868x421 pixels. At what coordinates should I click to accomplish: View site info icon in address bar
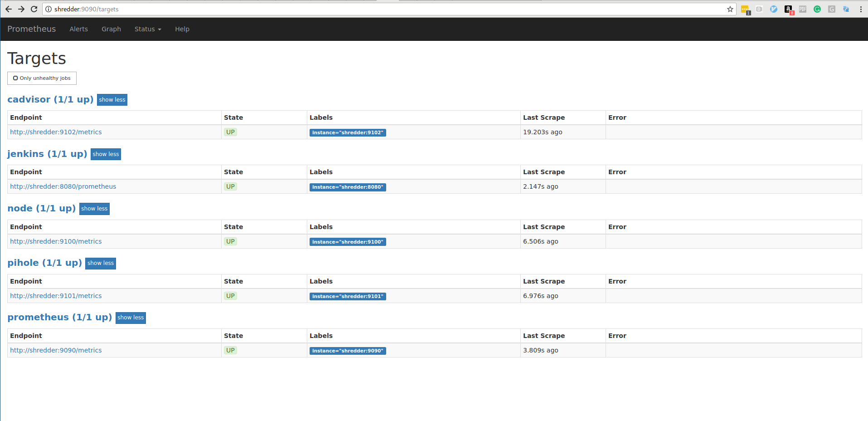48,9
